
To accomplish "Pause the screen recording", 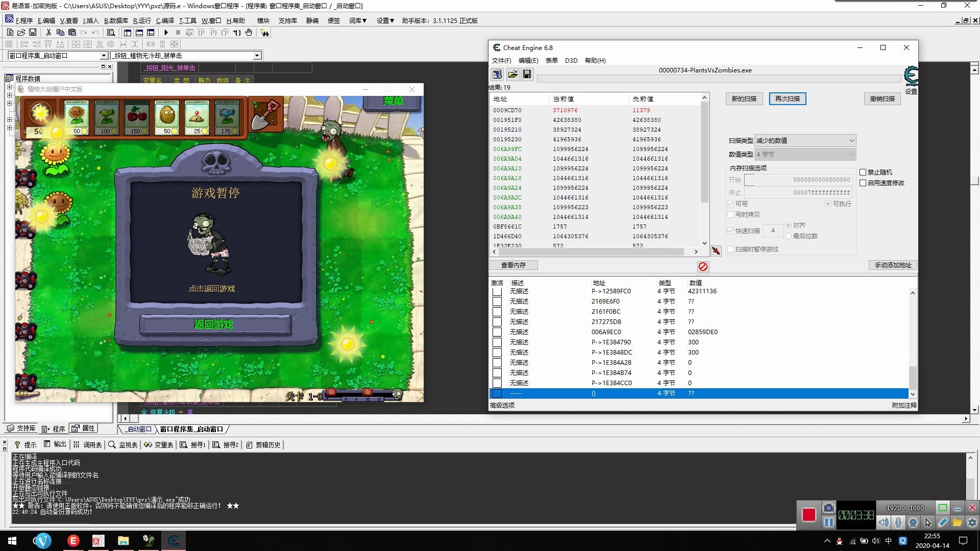I will pos(828,522).
